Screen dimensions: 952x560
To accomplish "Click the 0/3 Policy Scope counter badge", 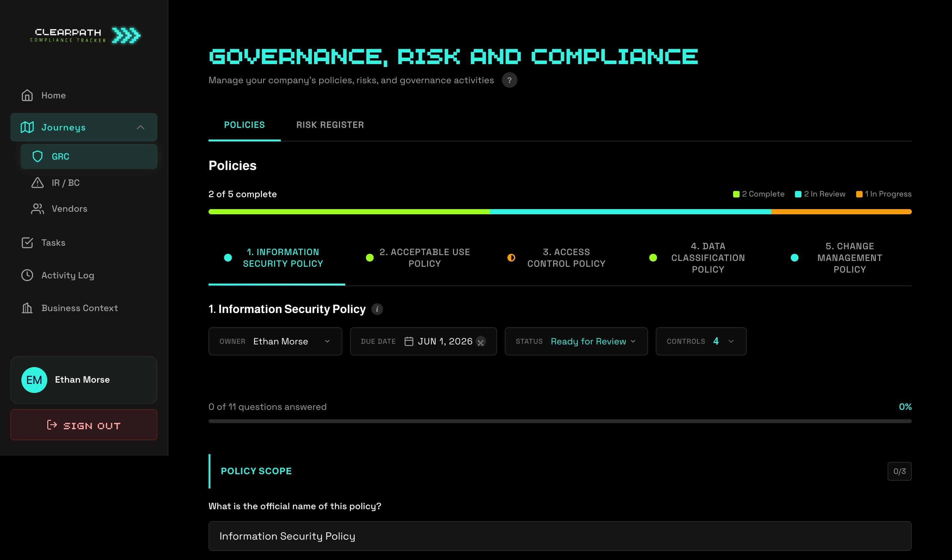I will tap(900, 471).
